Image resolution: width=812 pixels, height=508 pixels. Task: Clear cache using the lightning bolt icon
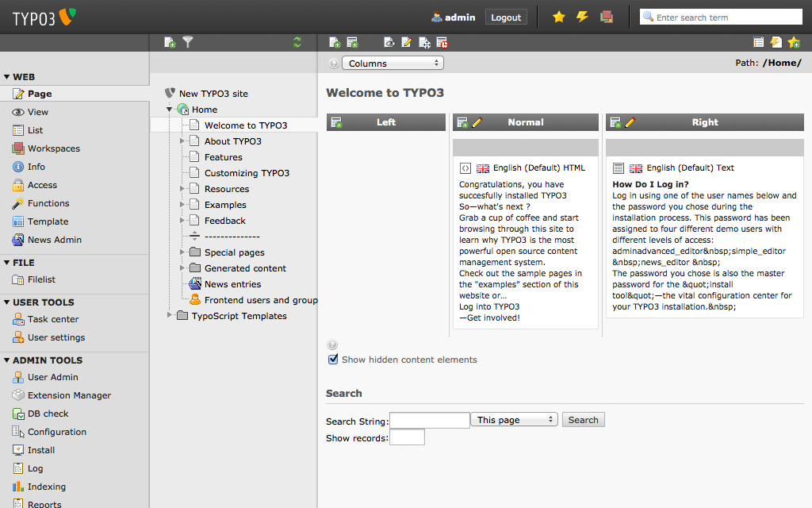(x=582, y=17)
